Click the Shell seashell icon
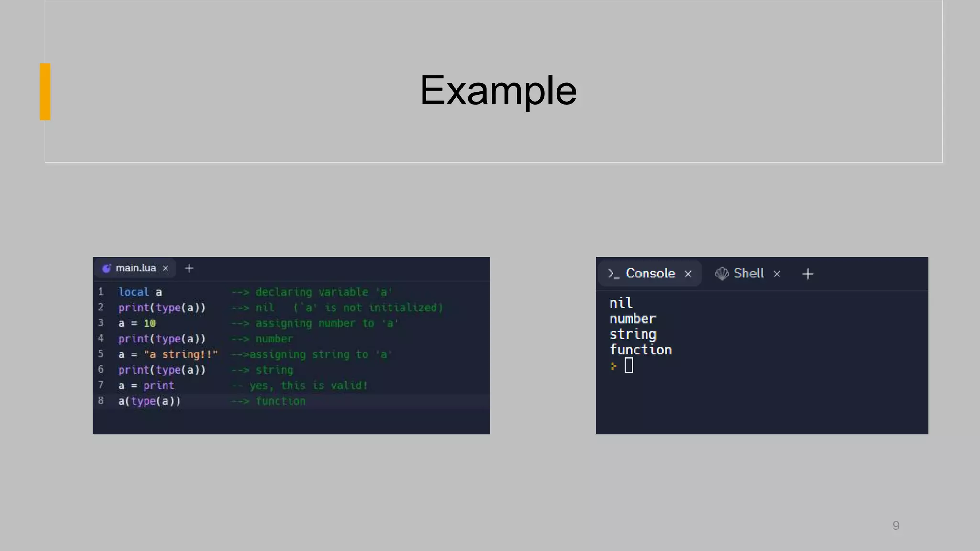 [722, 273]
